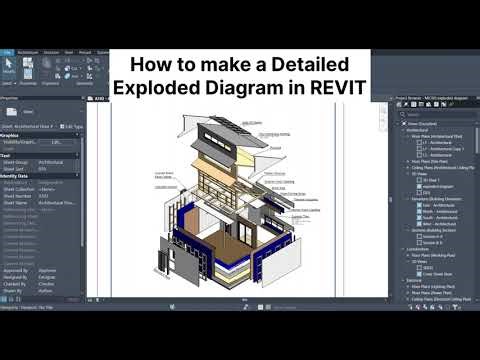
Task: Collapse the Text section in Properties
Action: point(78,156)
